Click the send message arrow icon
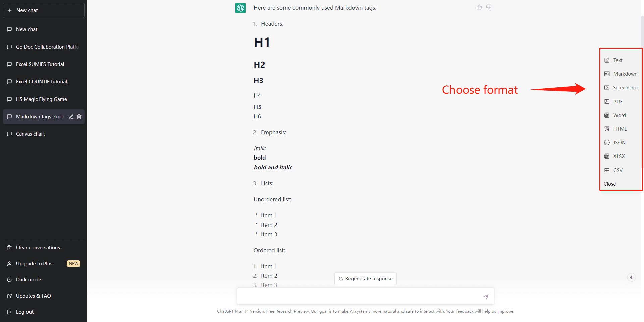Viewport: 644px width, 322px height. (x=486, y=297)
